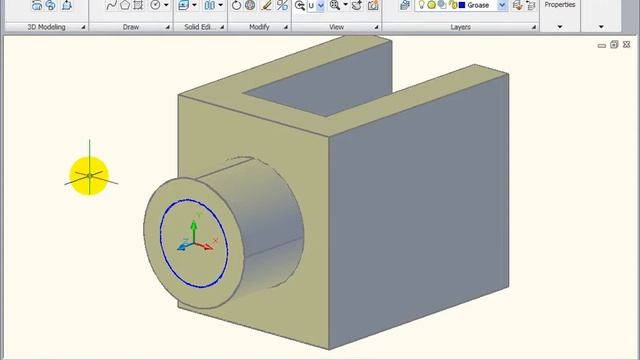
Task: Select the Spline curve draw tool
Action: [111, 5]
